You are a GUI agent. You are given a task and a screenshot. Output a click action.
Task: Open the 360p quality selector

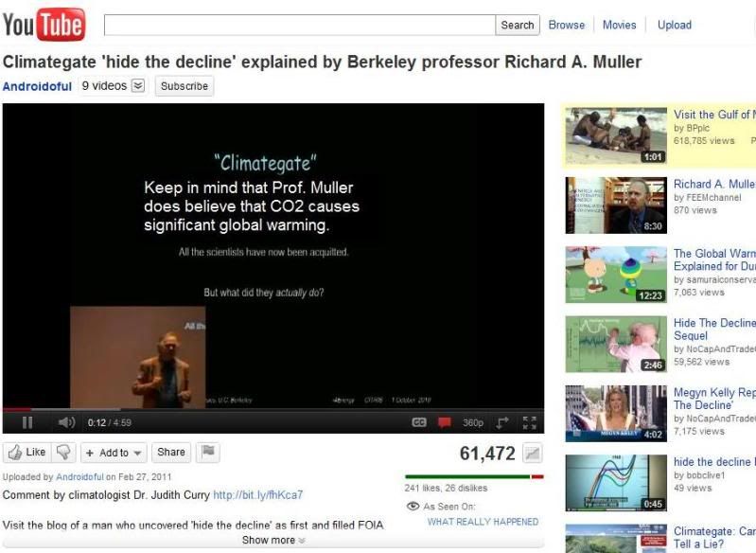coord(472,422)
